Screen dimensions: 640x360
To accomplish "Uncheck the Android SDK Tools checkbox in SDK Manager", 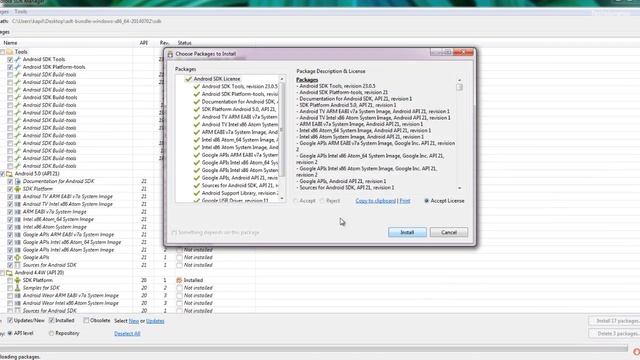I will click(10, 59).
